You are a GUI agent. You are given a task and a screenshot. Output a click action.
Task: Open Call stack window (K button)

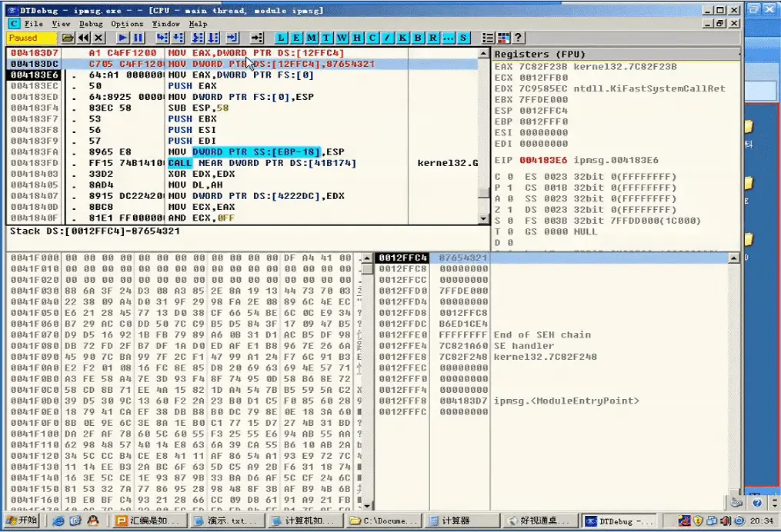point(402,38)
